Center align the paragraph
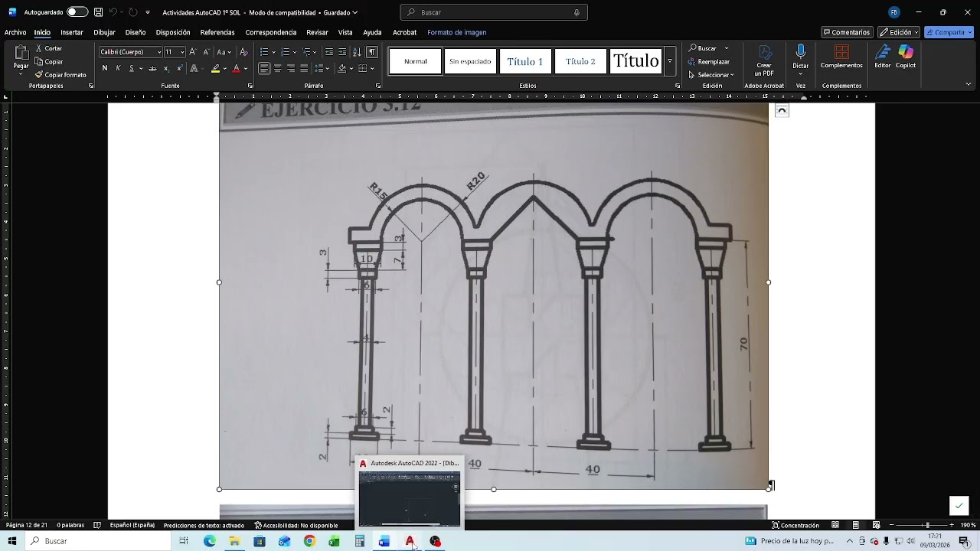 pyautogui.click(x=277, y=68)
